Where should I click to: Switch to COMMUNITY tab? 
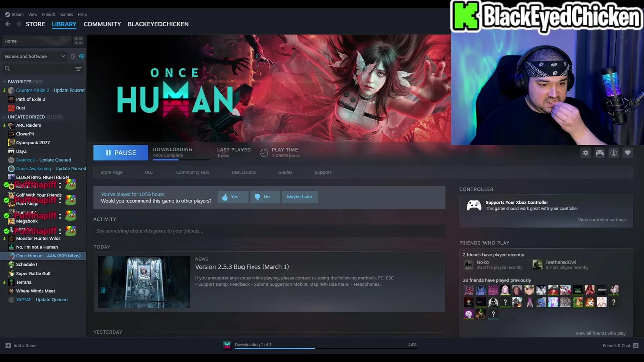click(102, 24)
